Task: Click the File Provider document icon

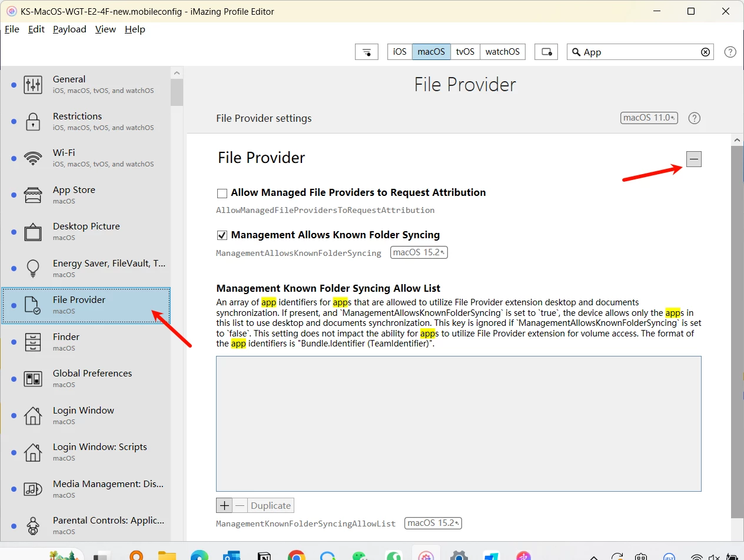Action: [33, 305]
